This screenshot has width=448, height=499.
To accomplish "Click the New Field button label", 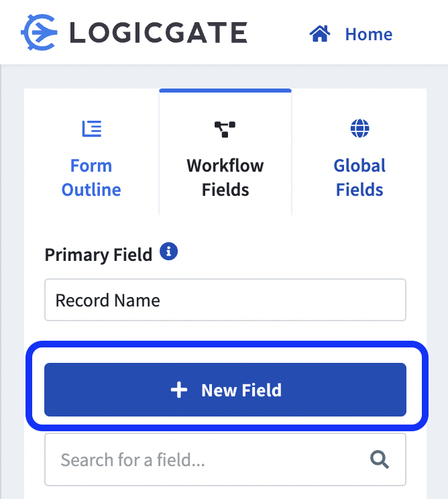I will (x=241, y=390).
